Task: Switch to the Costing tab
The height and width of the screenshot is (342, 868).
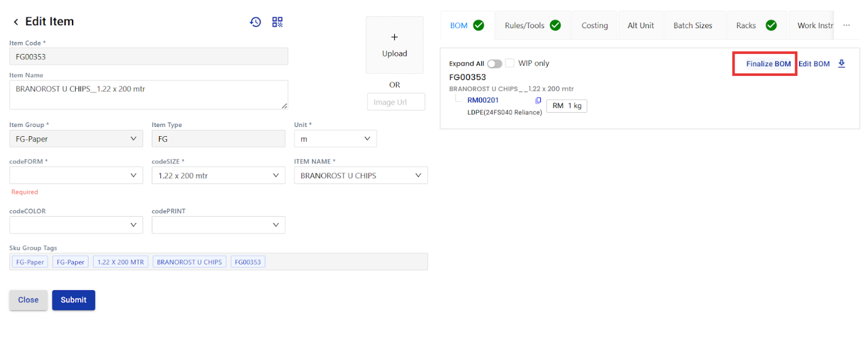Action: (x=594, y=25)
